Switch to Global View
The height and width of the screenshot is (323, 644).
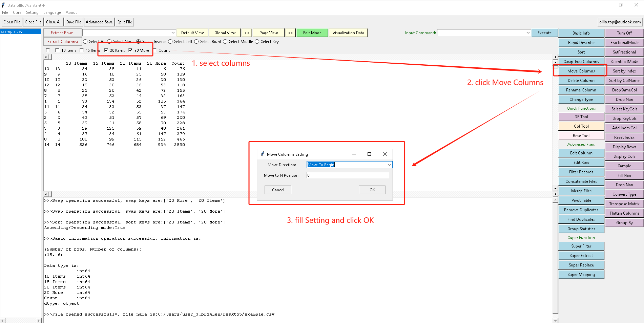click(x=225, y=33)
